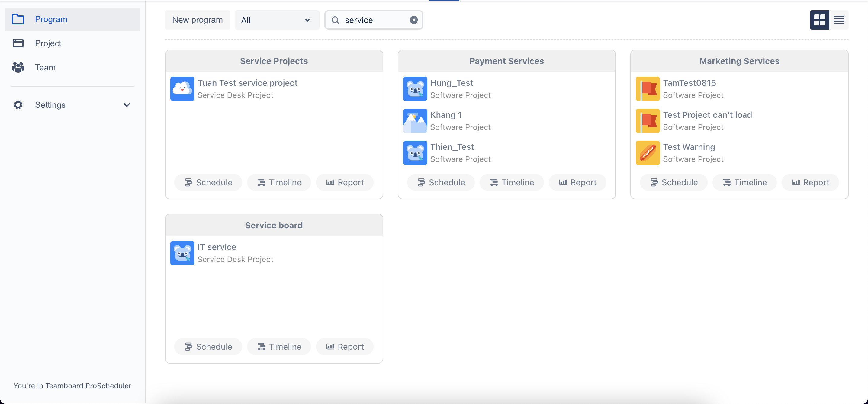Image resolution: width=868 pixels, height=404 pixels.
Task: Expand the Settings sidebar section
Action: [127, 105]
